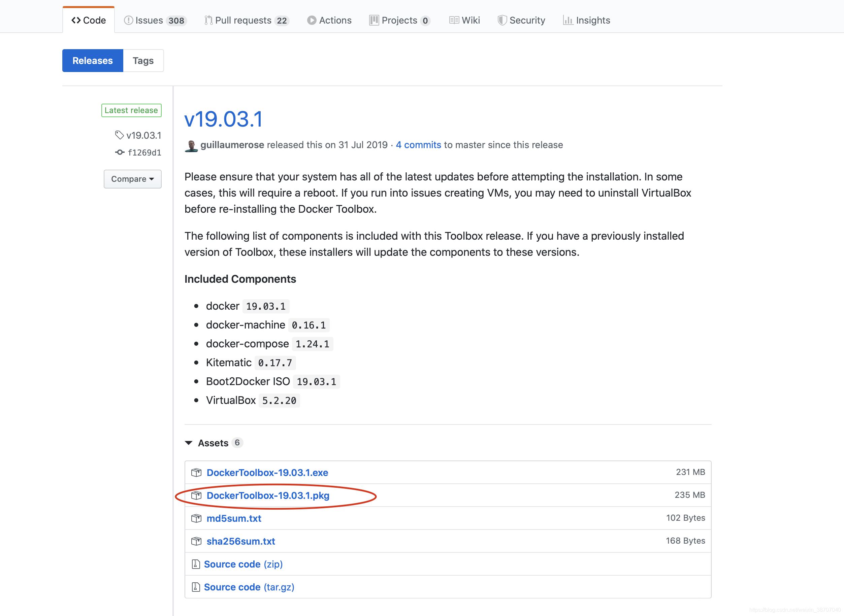
Task: Click the package icon beside DockerToolbox-19.03.1.exe
Action: pos(196,473)
